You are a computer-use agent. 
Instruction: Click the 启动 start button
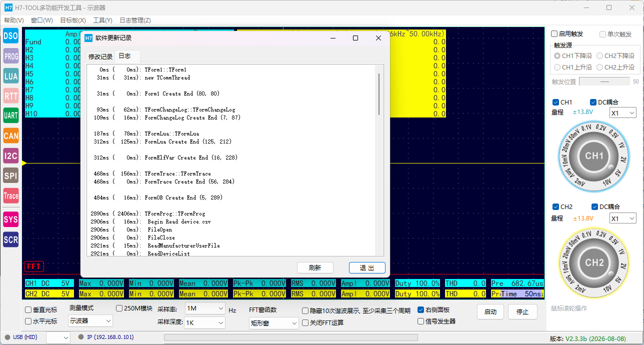click(x=490, y=311)
